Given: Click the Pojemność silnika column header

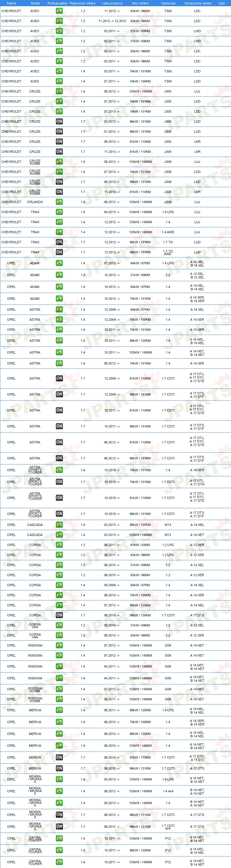Looking at the screenshot, I should point(82,3).
